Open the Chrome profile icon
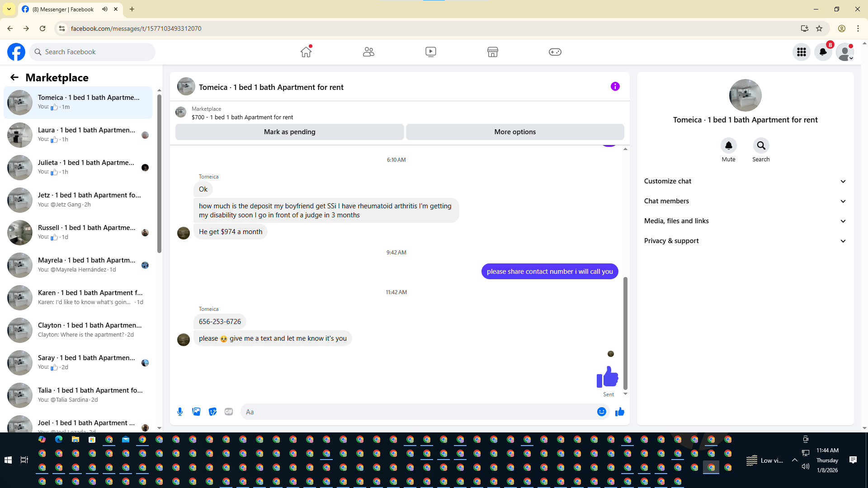 point(842,28)
